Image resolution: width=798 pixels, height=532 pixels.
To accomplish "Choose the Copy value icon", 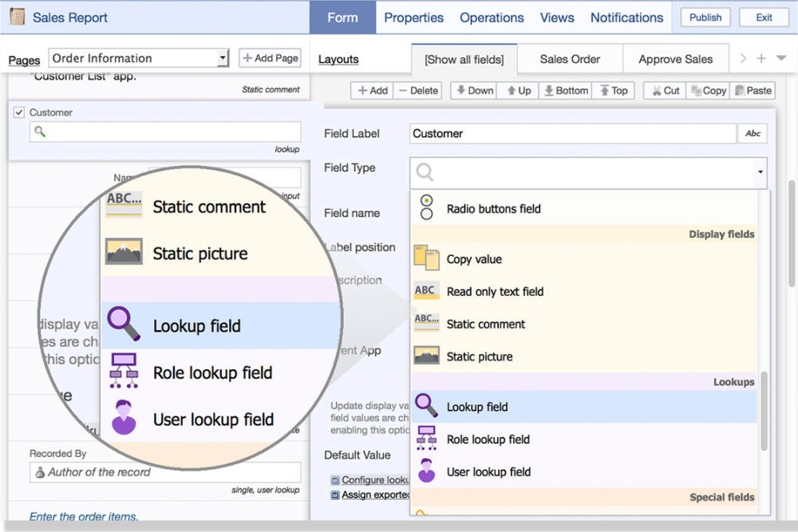I will coord(427,258).
